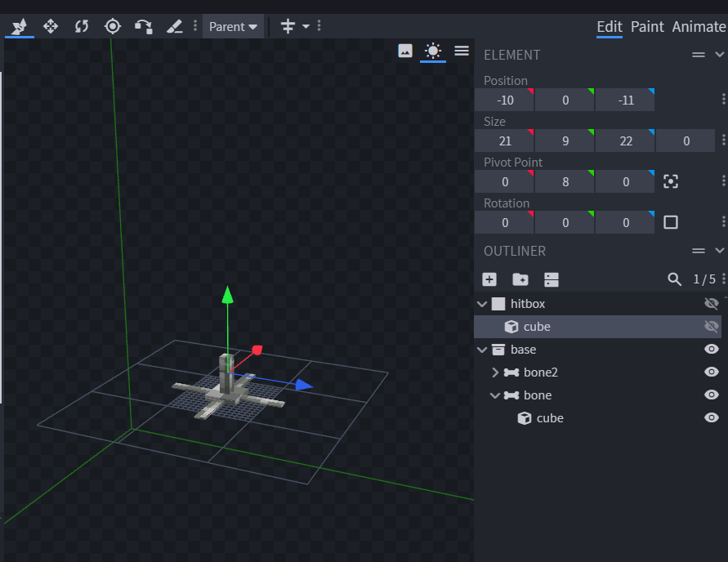
Task: Select the Move tool in the toolbar
Action: click(x=51, y=26)
